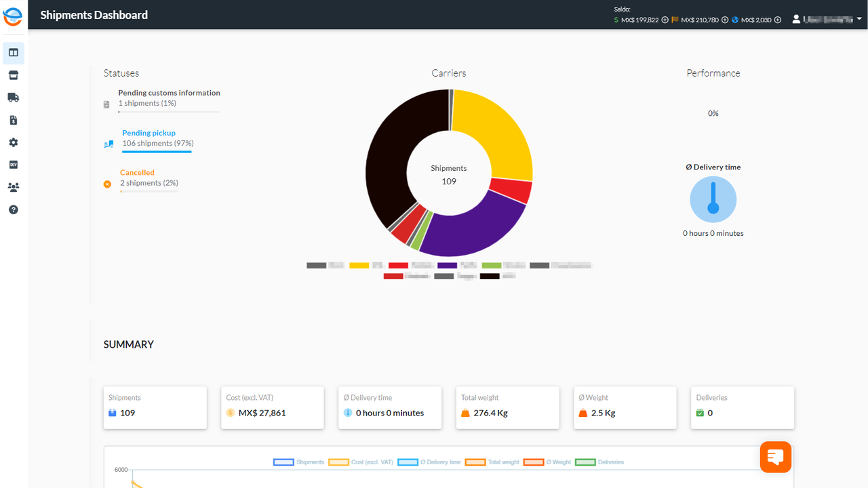The height and width of the screenshot is (488, 868).
Task: Select the Cancelled status filter
Action: click(138, 172)
